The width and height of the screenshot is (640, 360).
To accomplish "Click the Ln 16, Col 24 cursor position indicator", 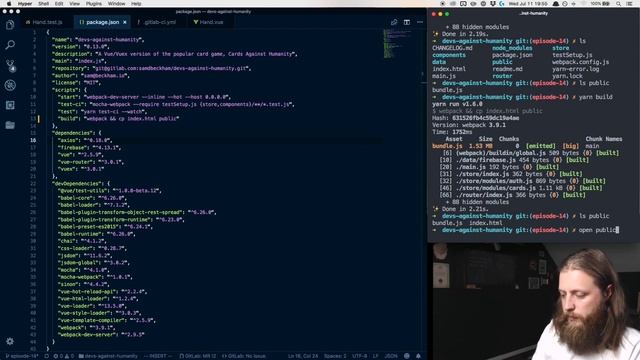I will click(x=302, y=356).
